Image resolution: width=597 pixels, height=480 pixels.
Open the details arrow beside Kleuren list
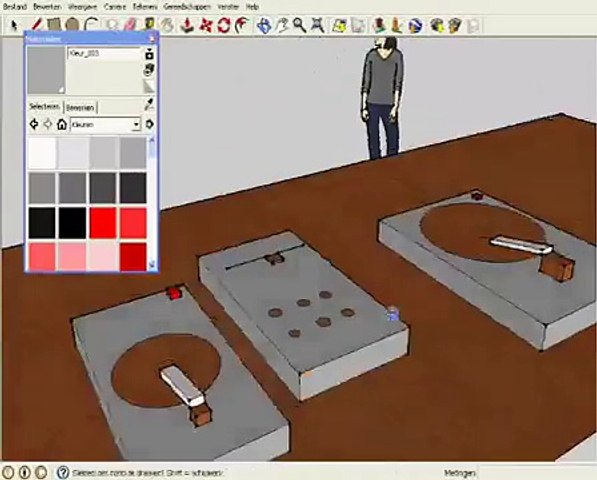coord(150,124)
